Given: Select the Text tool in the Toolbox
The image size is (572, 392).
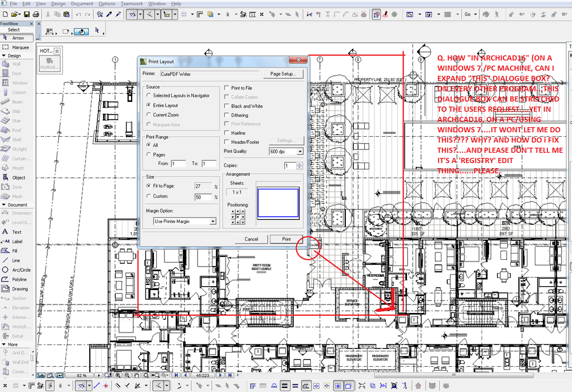Looking at the screenshot, I should tap(17, 232).
